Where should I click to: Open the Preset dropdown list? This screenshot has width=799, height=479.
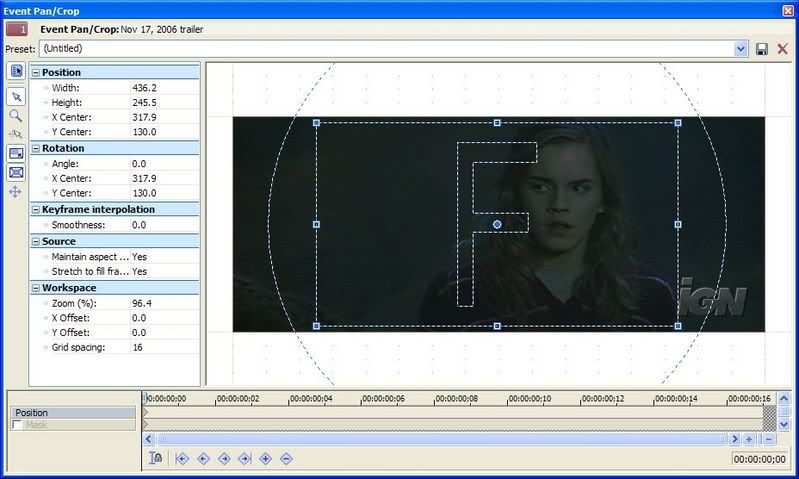(x=740, y=49)
